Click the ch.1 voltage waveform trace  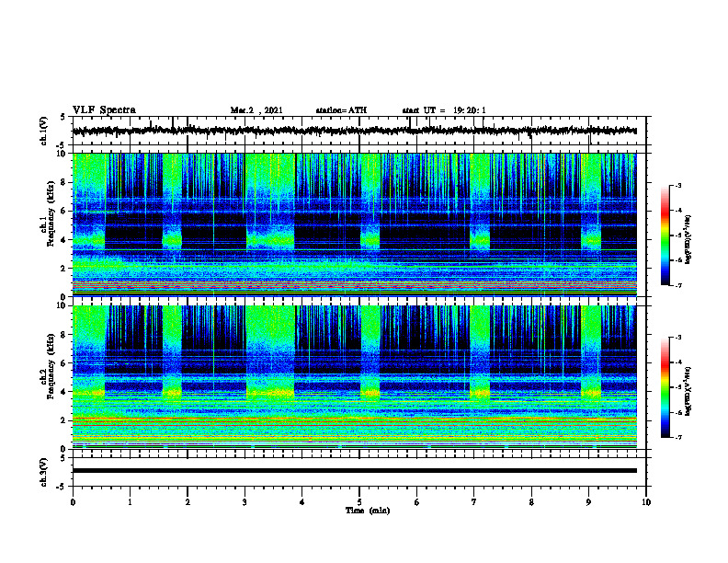pyautogui.click(x=354, y=131)
